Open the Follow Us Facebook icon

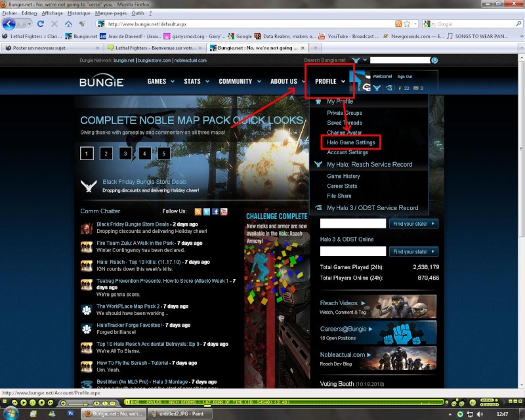(x=215, y=212)
